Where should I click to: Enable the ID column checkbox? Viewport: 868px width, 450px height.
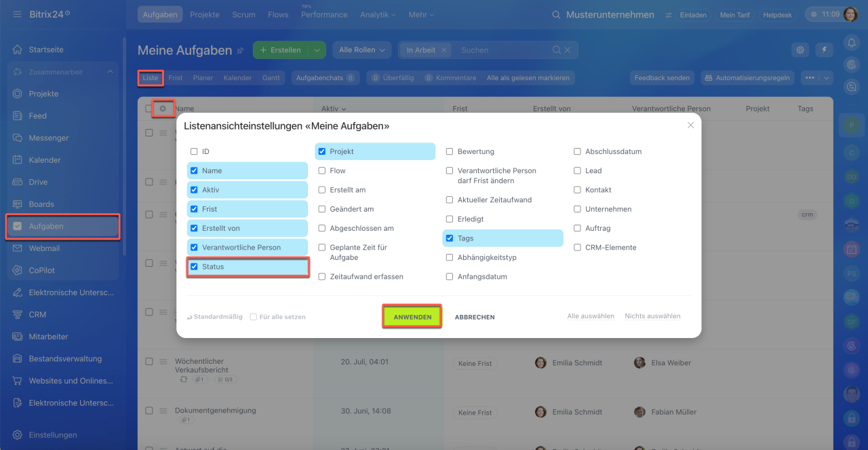pyautogui.click(x=194, y=152)
